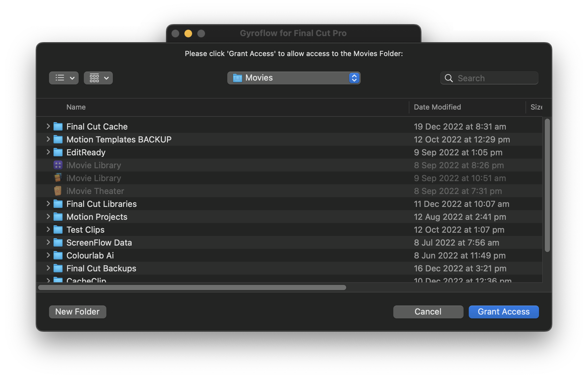The height and width of the screenshot is (379, 588).
Task: Expand the Test Clips folder
Action: 48,229
